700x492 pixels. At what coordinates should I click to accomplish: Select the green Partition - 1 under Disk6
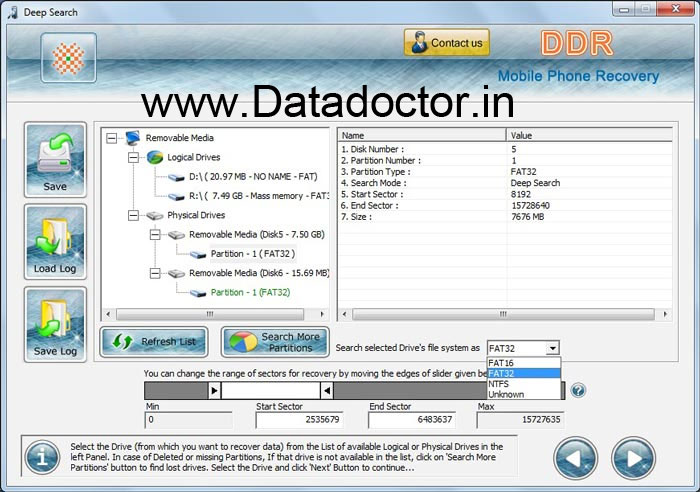(x=250, y=292)
